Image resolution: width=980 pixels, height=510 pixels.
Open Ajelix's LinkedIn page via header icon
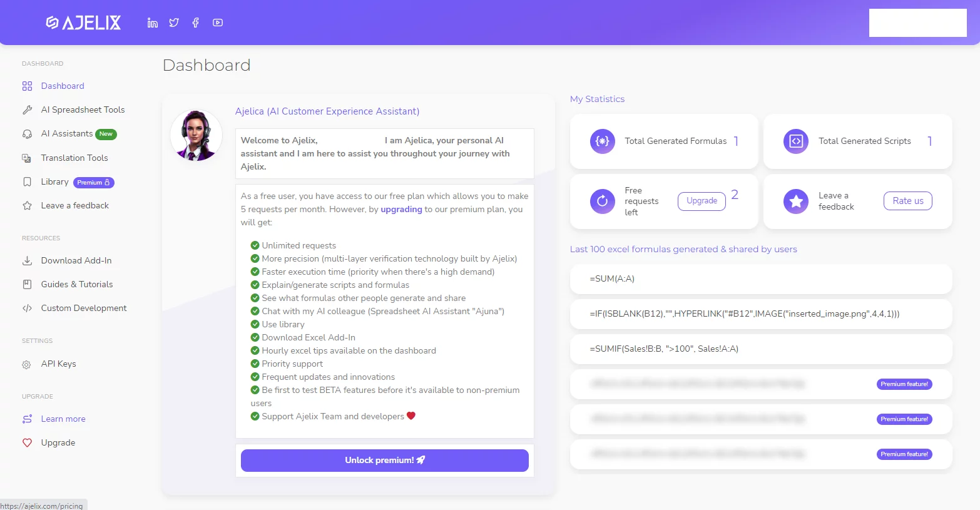(x=152, y=23)
